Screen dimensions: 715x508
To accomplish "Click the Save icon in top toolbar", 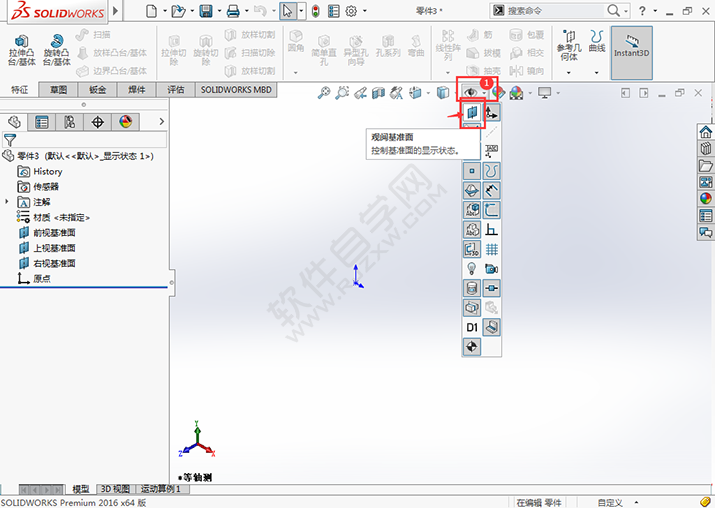I will pos(206,11).
